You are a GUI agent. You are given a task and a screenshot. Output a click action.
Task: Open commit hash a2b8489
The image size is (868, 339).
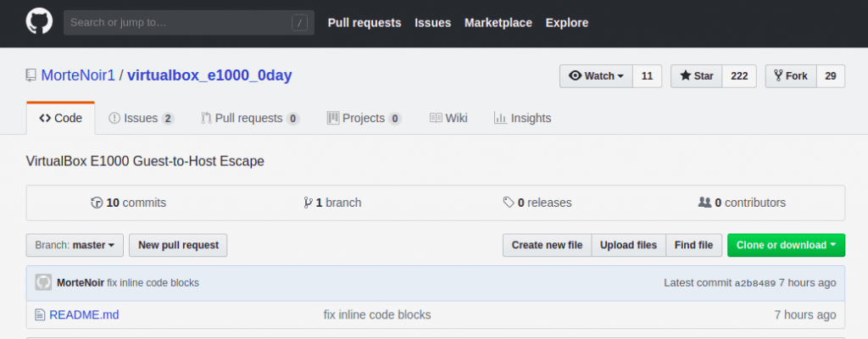755,283
